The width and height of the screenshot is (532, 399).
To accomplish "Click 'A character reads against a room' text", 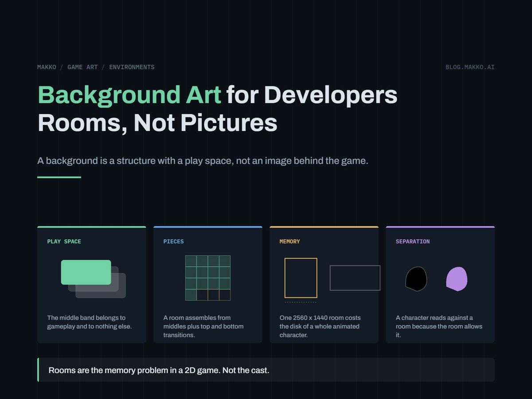I will tap(439, 326).
